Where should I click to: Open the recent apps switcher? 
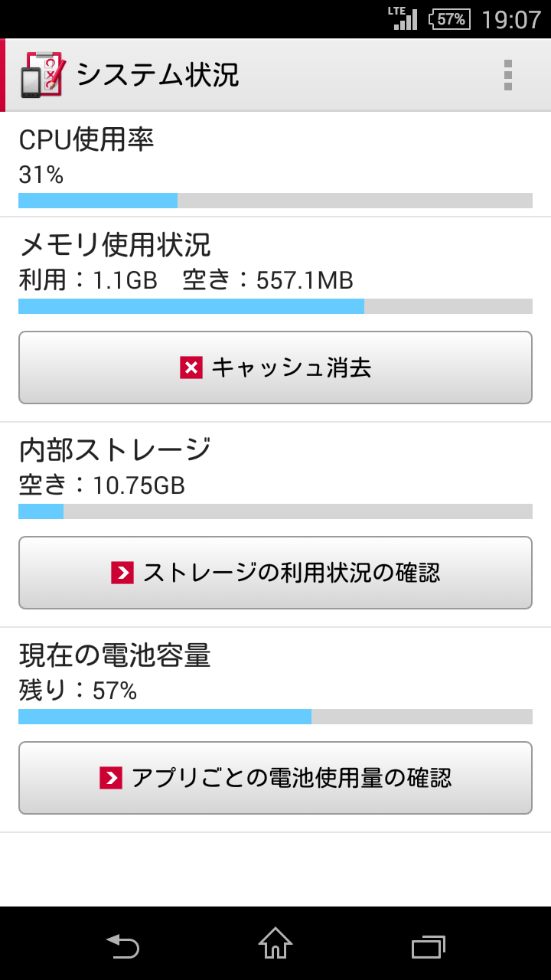click(429, 946)
